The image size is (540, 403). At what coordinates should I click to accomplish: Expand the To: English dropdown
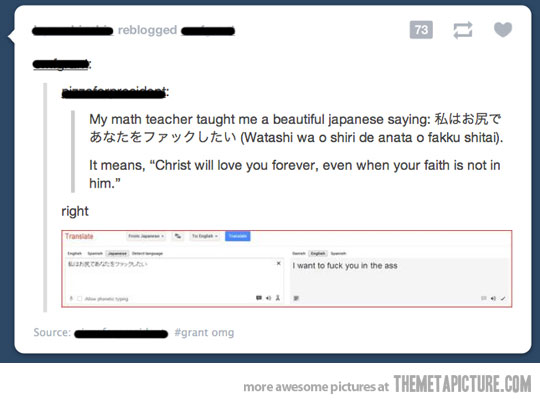[205, 236]
